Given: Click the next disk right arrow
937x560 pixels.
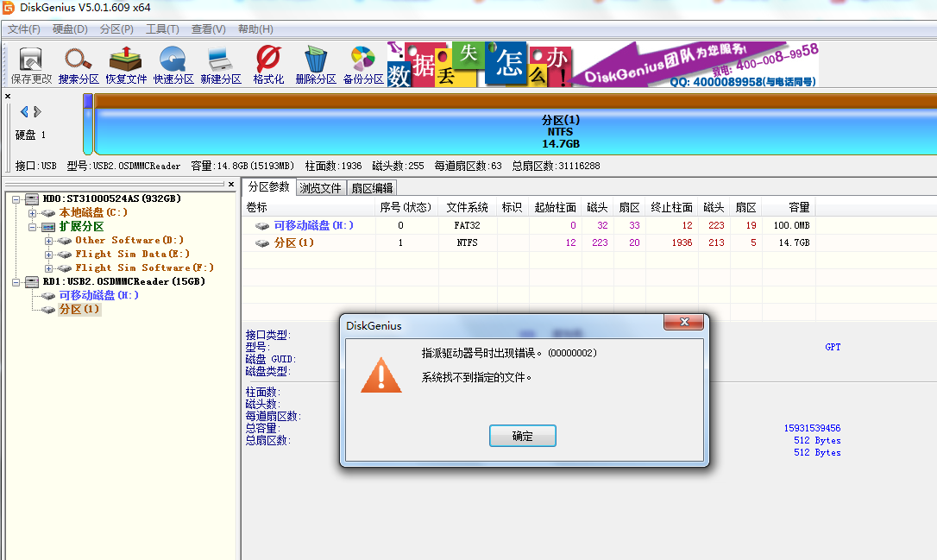Looking at the screenshot, I should coord(38,112).
